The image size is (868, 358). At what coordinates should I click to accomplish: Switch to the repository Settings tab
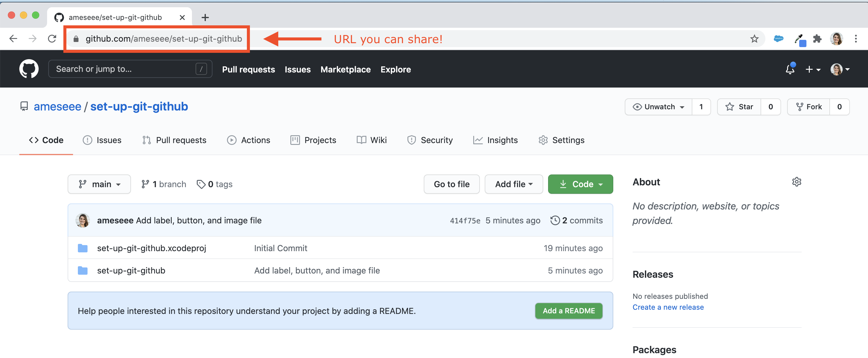(561, 140)
